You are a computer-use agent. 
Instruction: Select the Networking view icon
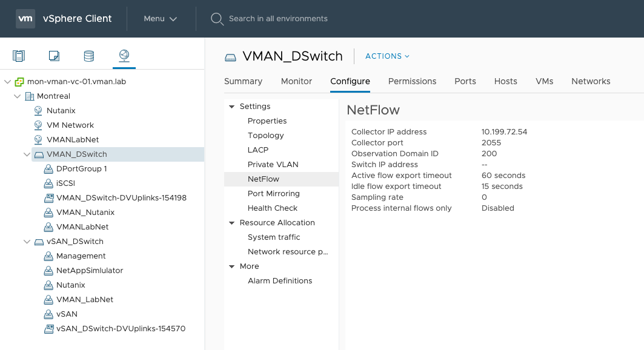coord(124,56)
